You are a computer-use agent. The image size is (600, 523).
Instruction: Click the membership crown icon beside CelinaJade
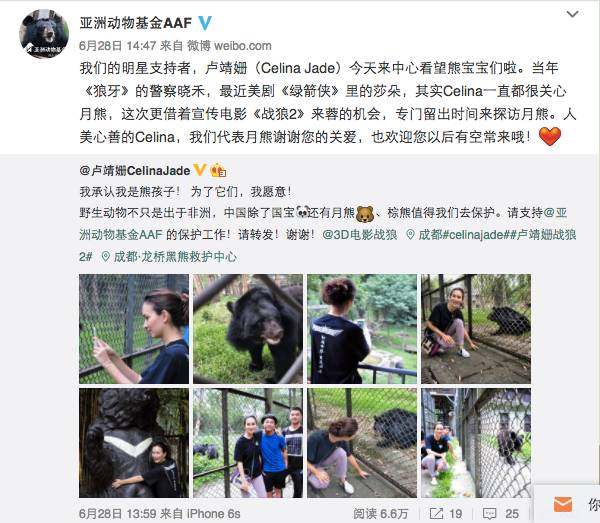pos(218,170)
